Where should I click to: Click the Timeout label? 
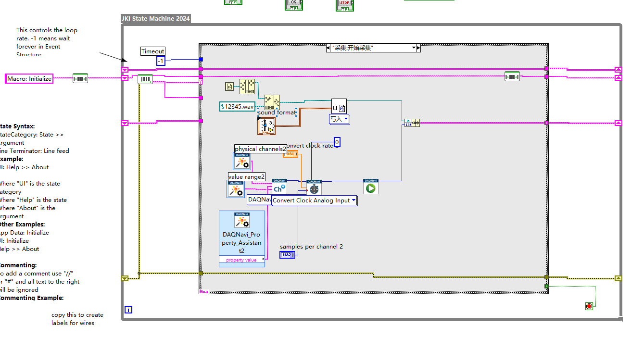[x=153, y=51]
